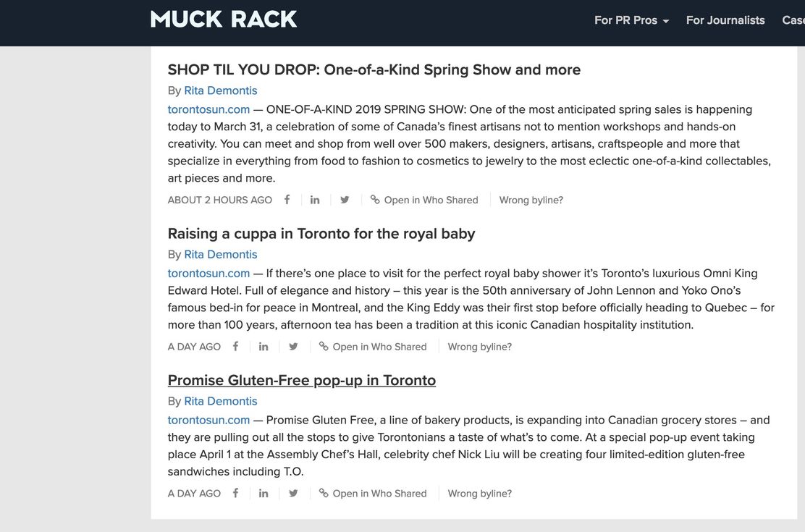This screenshot has height=532, width=805.
Task: Share Promise Gluten-Free article on LinkedIn
Action: click(x=264, y=493)
